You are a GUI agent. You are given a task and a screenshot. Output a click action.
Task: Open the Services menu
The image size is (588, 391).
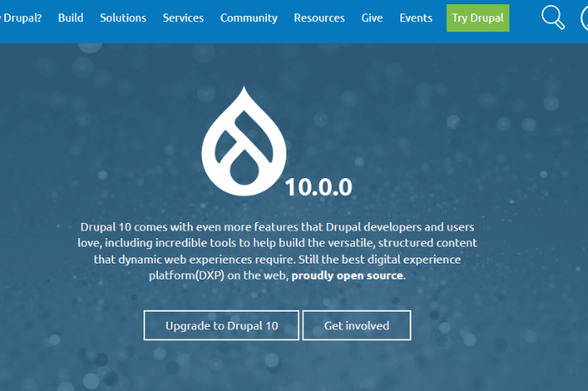point(183,18)
